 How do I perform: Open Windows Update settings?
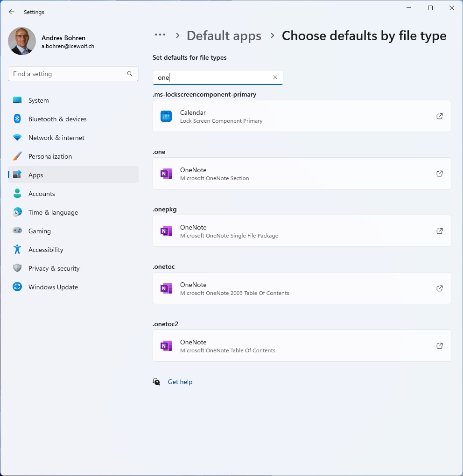pyautogui.click(x=73, y=287)
